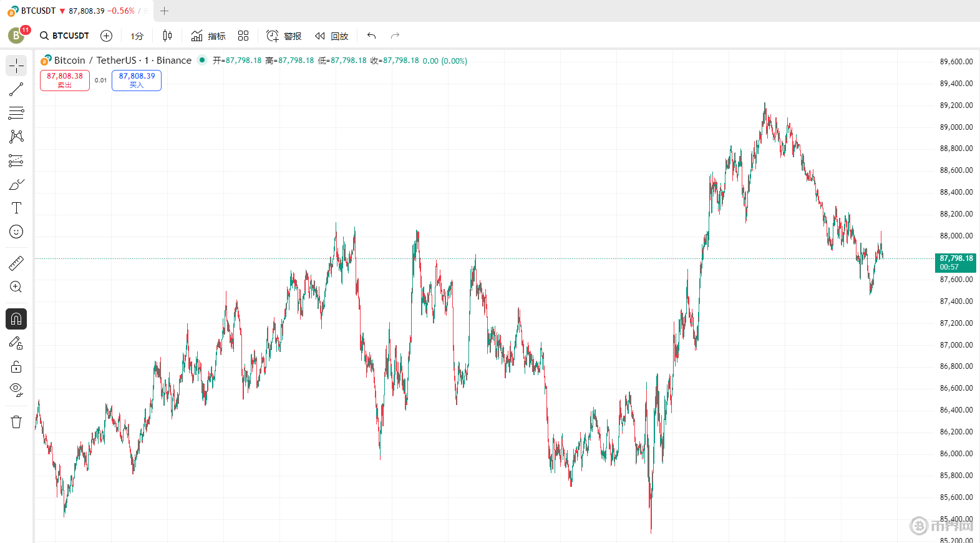Click the BTCUSDT symbol search field

click(x=64, y=36)
